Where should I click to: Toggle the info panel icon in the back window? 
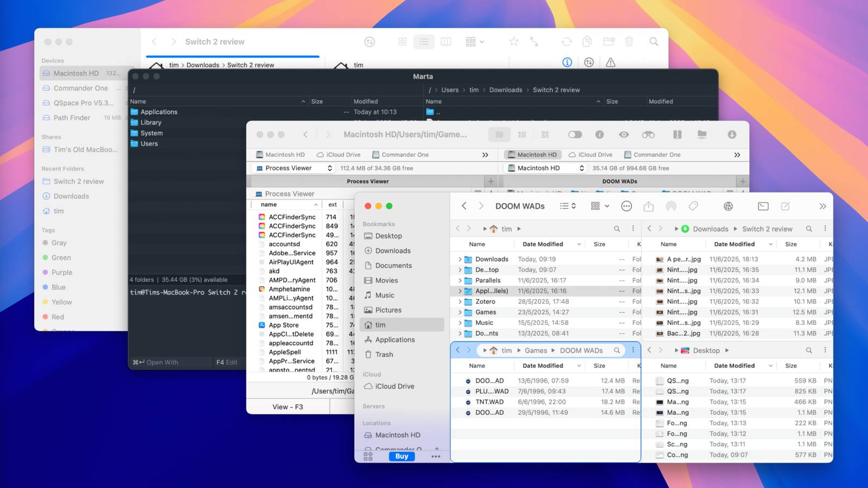[567, 62]
